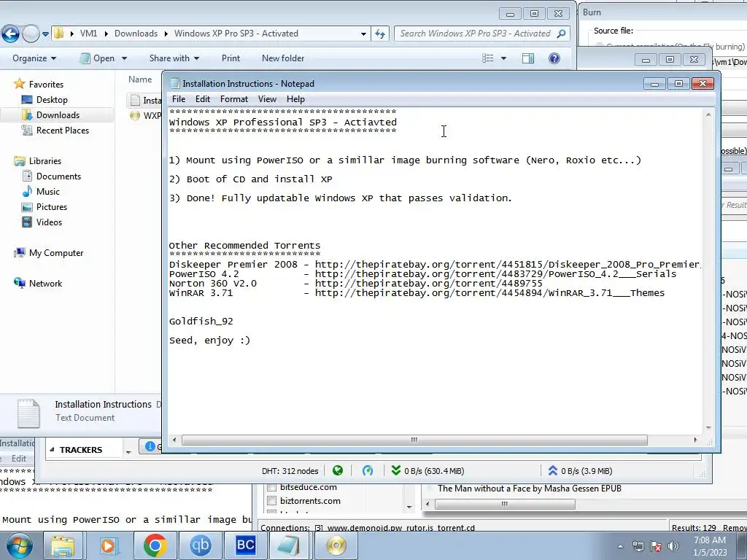
Task: Select Network in navigation pane
Action: pos(45,284)
